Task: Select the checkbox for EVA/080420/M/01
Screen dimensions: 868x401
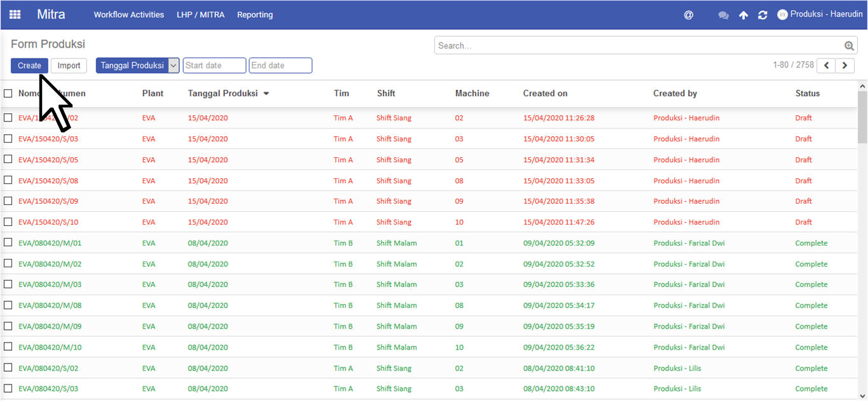Action: coord(8,243)
